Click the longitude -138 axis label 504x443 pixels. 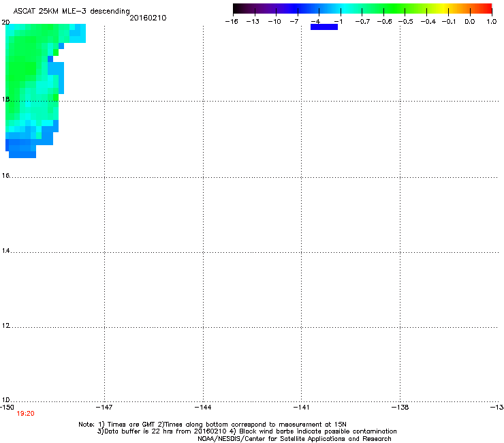(x=400, y=407)
